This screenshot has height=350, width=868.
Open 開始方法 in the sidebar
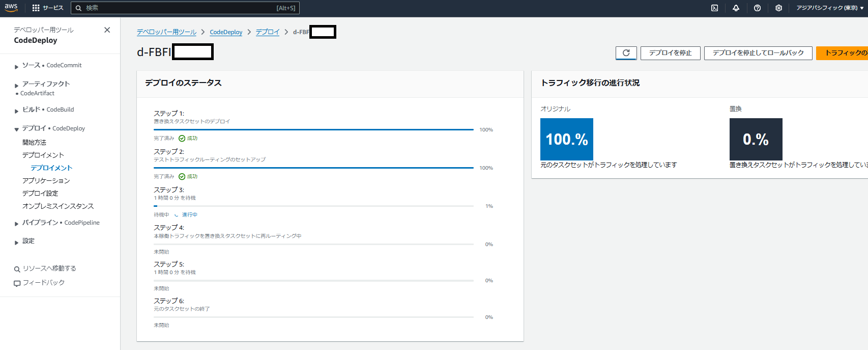coord(34,143)
